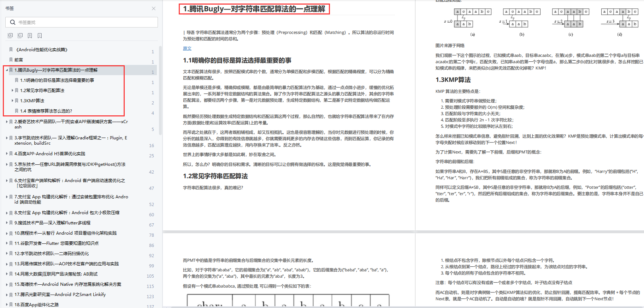Expand the 2.爱奇艺技术产品团队 bookmark
The width and height of the screenshot is (644, 308).
point(7,122)
